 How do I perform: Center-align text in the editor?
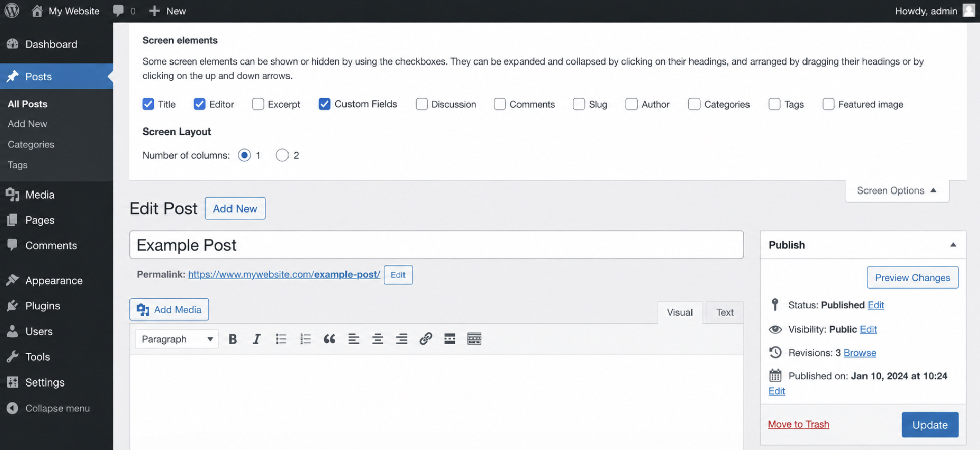coord(377,339)
